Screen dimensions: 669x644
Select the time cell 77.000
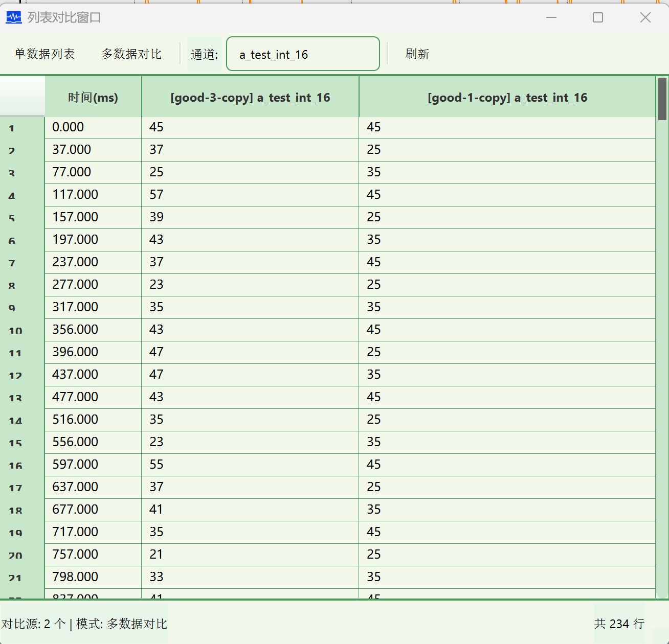point(93,172)
